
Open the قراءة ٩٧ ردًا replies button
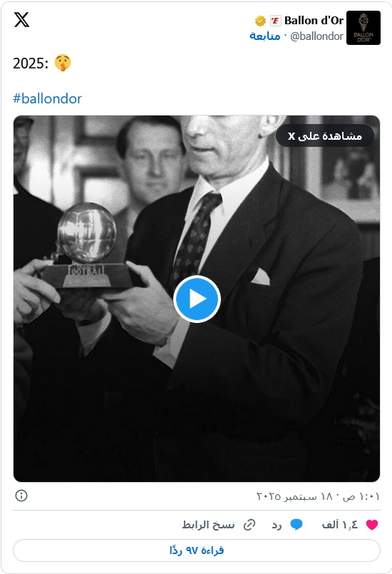(197, 550)
